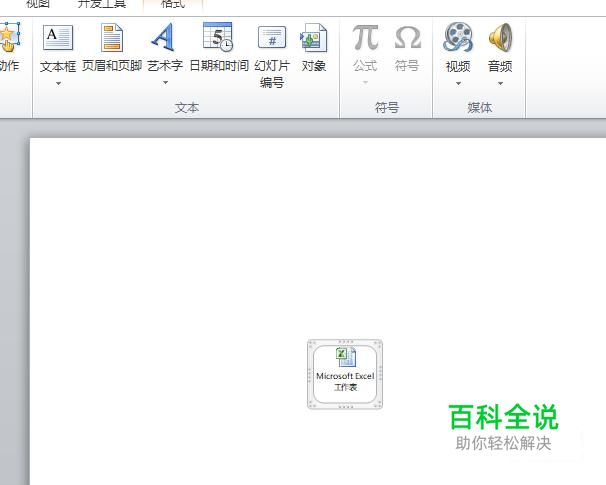Viewport: 606px width, 485px height.
Task: Expand the Equation dropdown arrow
Action: (365, 83)
